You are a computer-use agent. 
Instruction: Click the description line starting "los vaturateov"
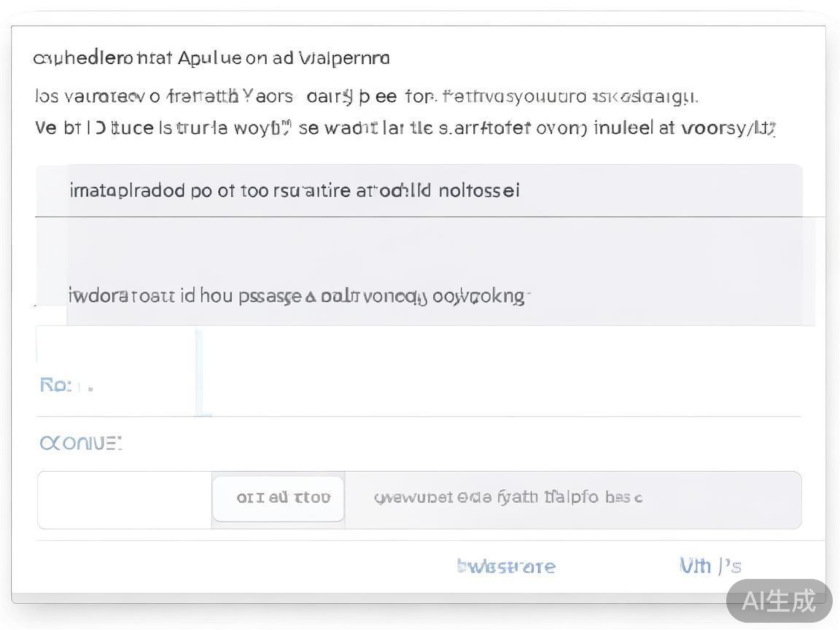pyautogui.click(x=365, y=96)
